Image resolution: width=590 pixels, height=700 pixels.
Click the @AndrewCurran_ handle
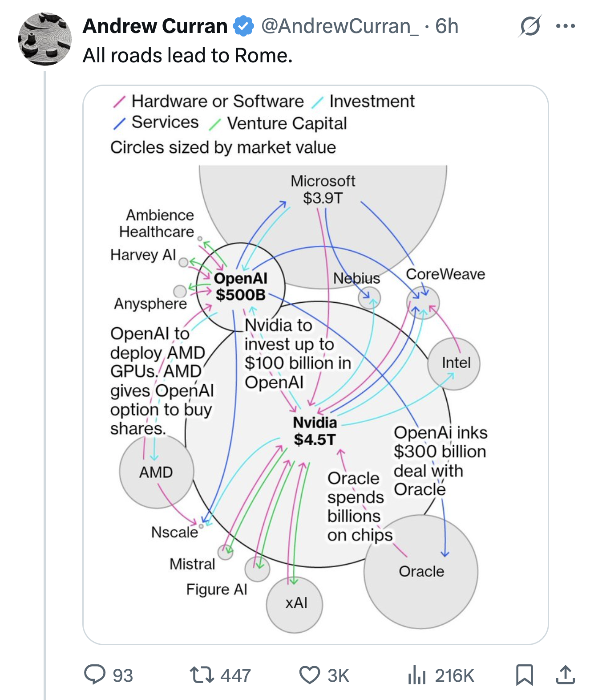(x=339, y=26)
